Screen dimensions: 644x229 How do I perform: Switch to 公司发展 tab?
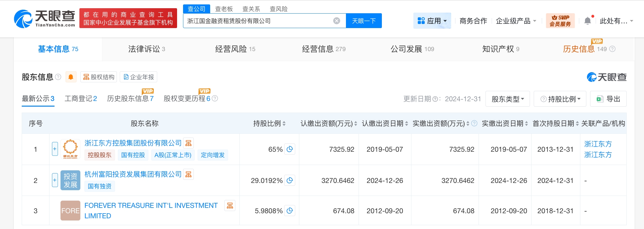412,49
